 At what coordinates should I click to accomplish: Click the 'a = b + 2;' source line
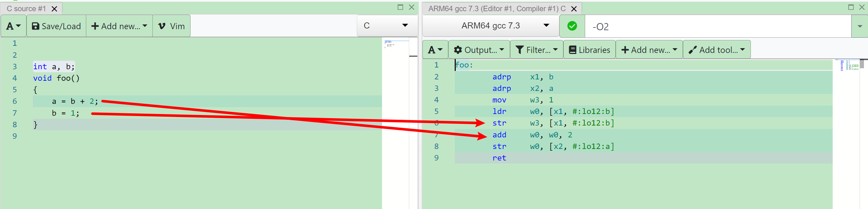75,101
